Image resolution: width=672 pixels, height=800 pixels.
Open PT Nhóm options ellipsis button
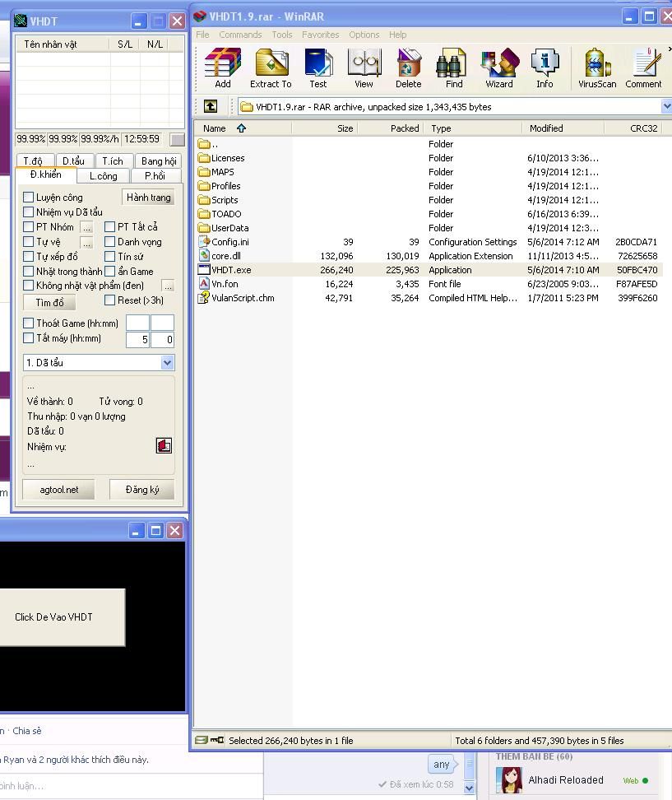[x=86, y=227]
